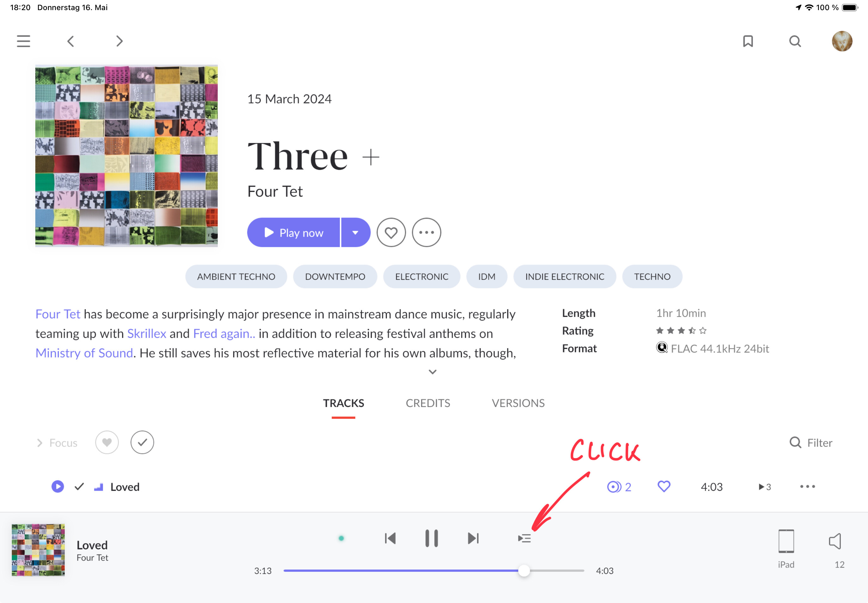This screenshot has height=603, width=868.
Task: Open search from the top bar
Action: point(795,41)
